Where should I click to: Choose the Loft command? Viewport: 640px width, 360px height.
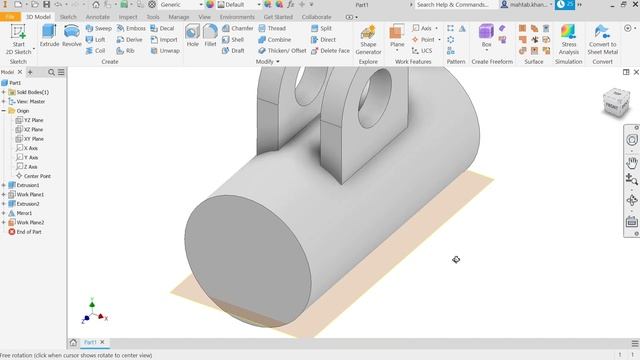click(x=96, y=40)
